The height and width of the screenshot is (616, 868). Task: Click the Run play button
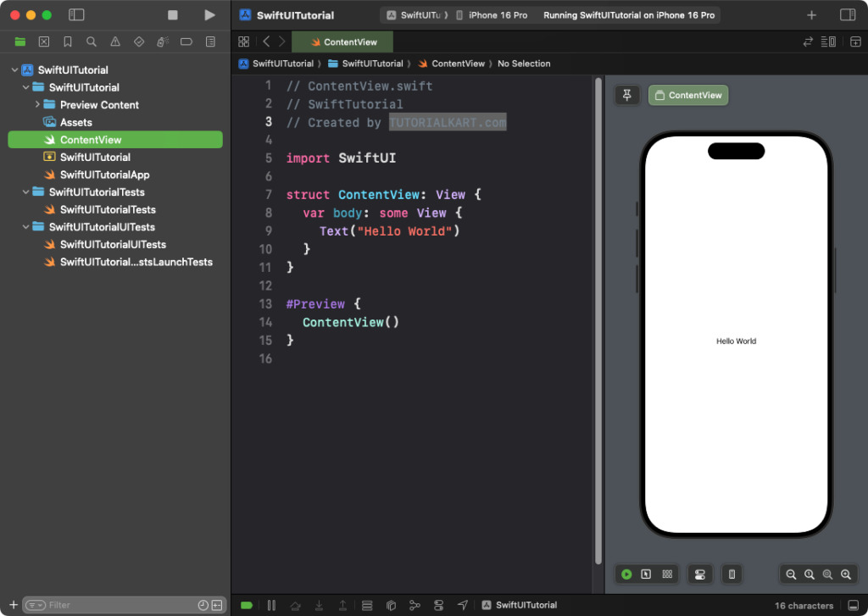pos(210,15)
